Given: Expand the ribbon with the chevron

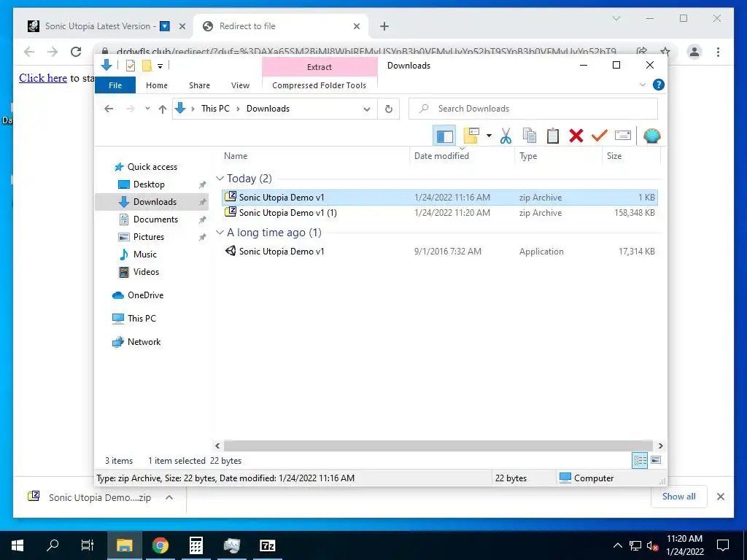Looking at the screenshot, I should 642,85.
